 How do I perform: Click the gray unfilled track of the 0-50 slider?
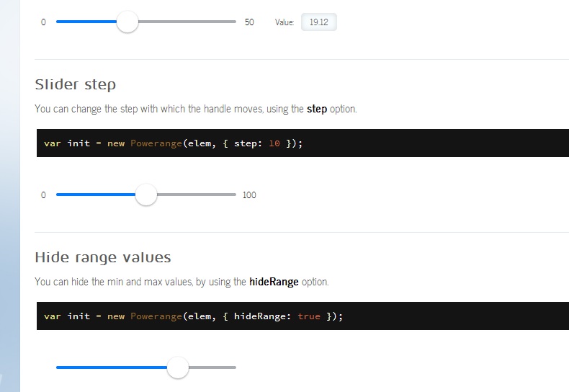pyautogui.click(x=187, y=22)
